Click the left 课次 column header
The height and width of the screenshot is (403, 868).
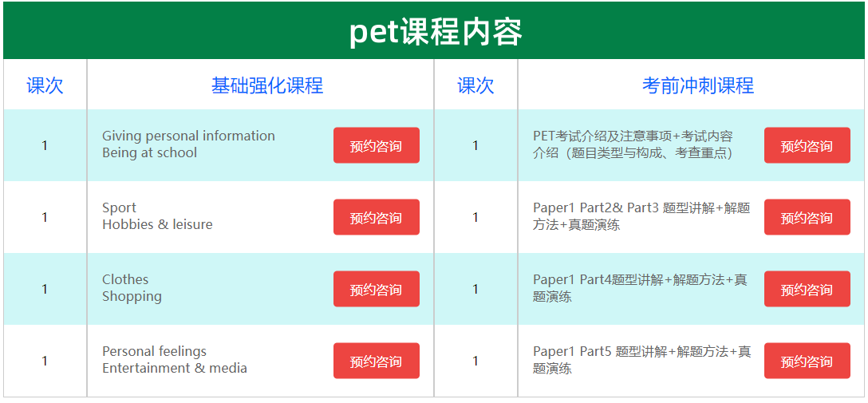point(45,86)
